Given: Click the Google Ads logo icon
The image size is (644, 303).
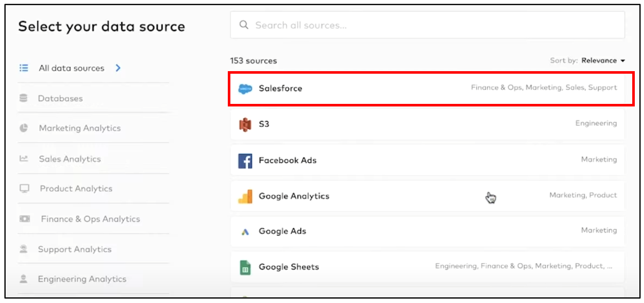Looking at the screenshot, I should coord(245,232).
